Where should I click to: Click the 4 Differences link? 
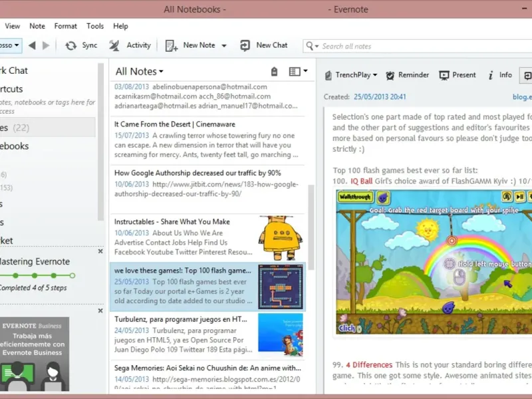click(369, 365)
